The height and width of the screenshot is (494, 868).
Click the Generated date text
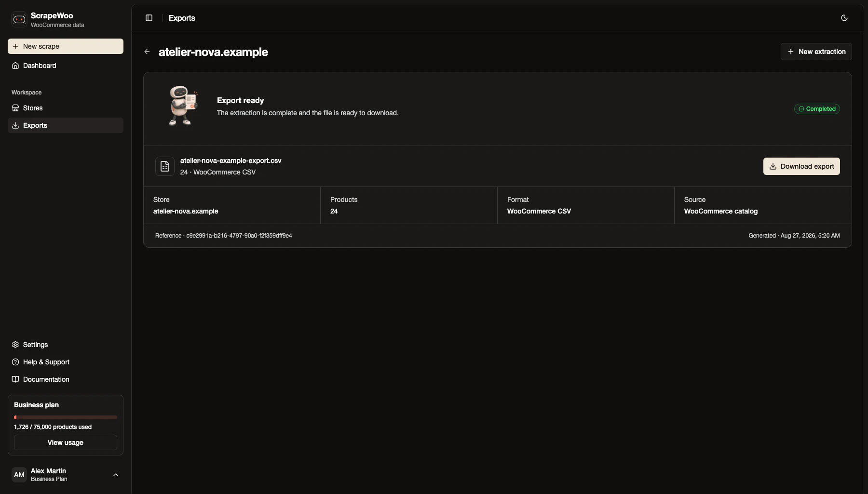click(794, 236)
